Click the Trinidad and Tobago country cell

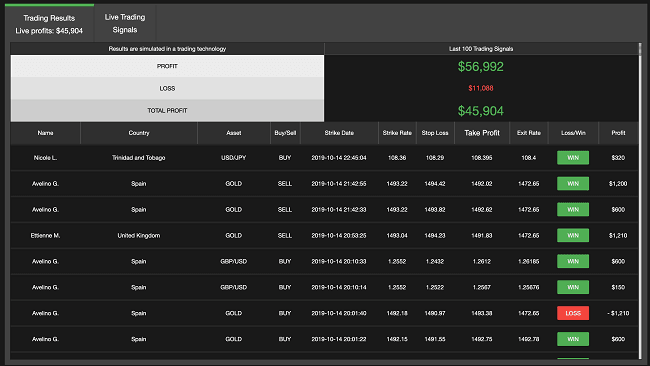139,158
